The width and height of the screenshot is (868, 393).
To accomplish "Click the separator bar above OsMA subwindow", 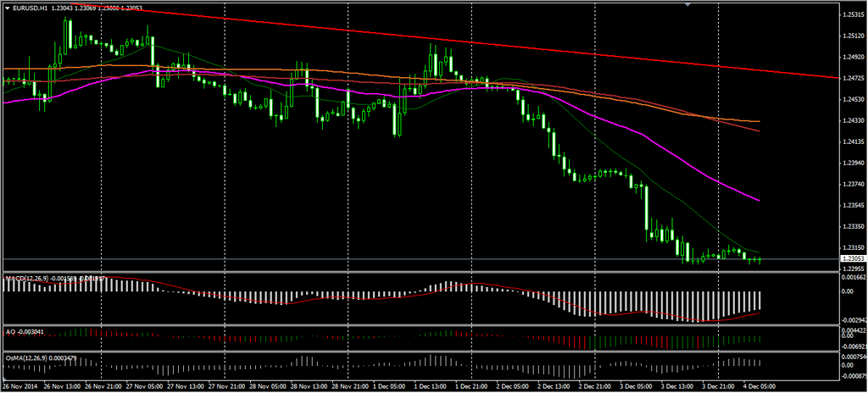I will (424, 351).
